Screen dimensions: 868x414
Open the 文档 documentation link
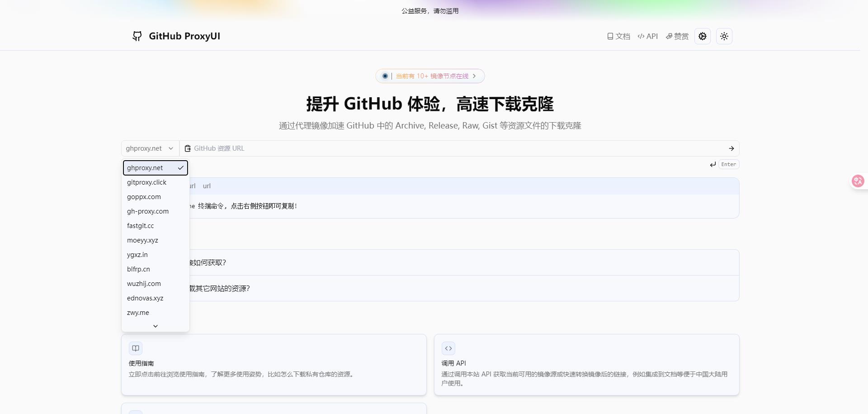point(619,36)
